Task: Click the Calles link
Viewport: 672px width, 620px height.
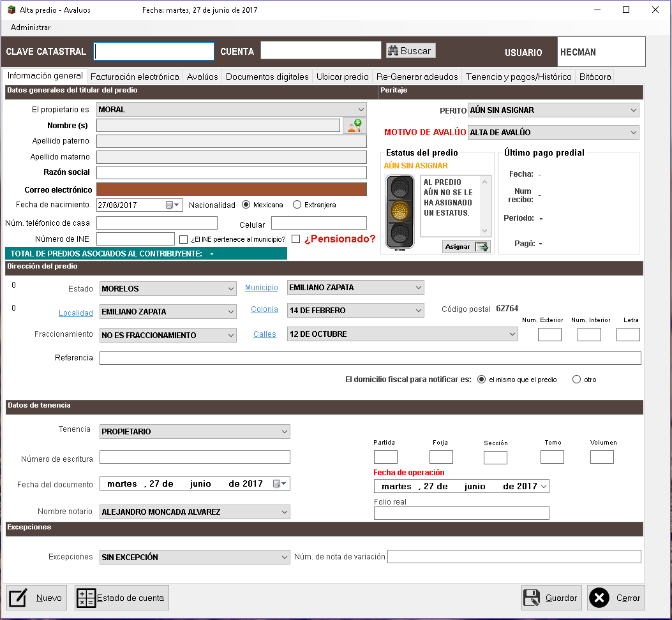Action: click(265, 334)
